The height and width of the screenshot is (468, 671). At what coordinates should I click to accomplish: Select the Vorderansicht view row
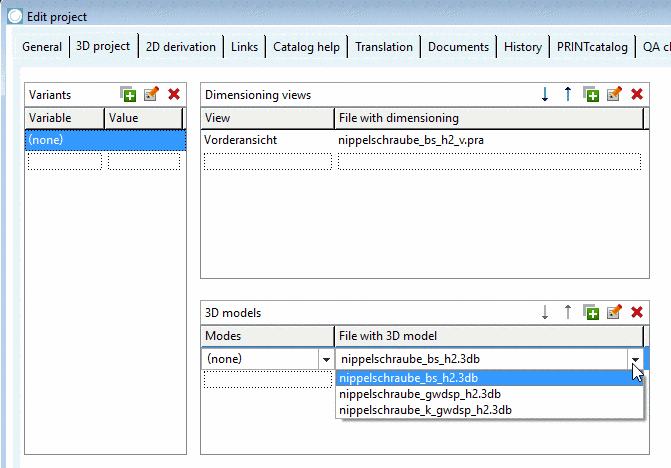coord(425,140)
